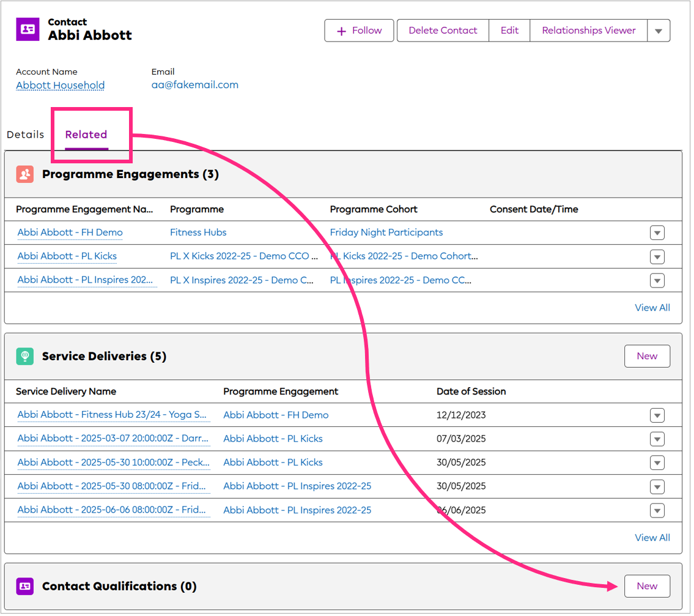Select the highlighted Related tab
This screenshot has height=616, width=694.
[86, 134]
